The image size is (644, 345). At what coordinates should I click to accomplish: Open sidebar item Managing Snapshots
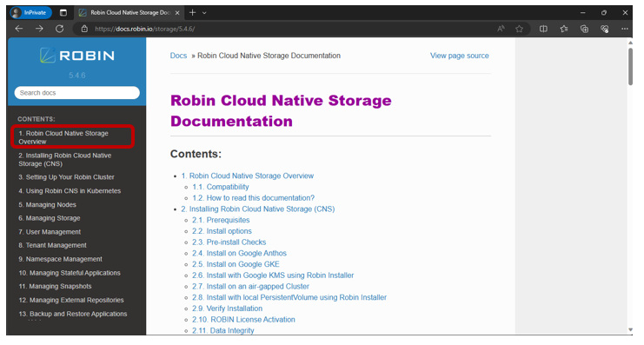(55, 286)
